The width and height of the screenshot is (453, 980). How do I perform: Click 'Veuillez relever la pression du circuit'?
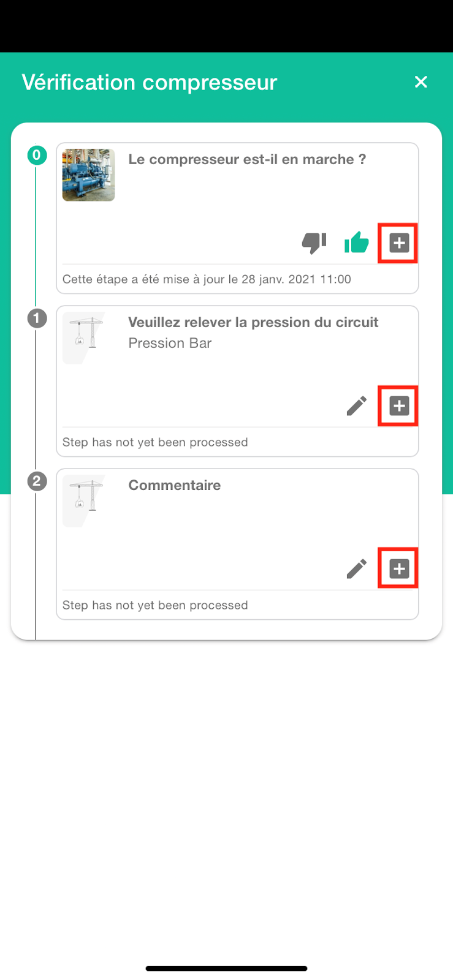pos(253,322)
